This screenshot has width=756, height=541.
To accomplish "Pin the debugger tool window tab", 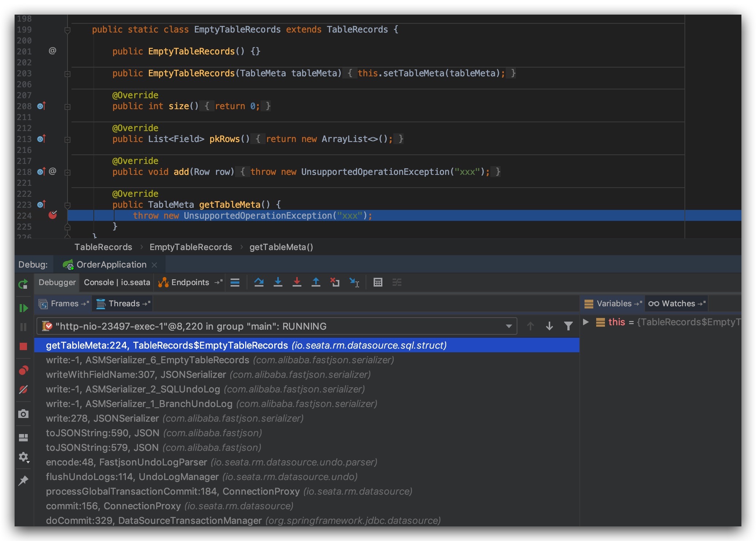I will tap(23, 480).
